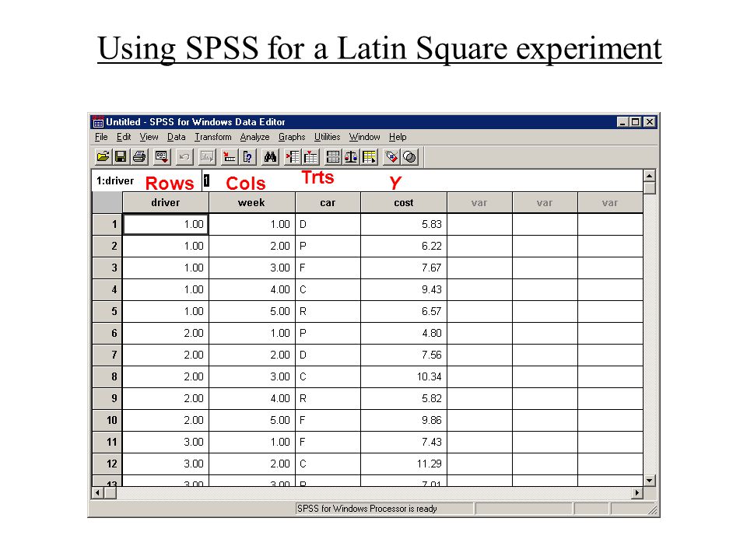This screenshot has width=747, height=560.
Task: Click driver cell 3.00 in row 11
Action: [165, 443]
